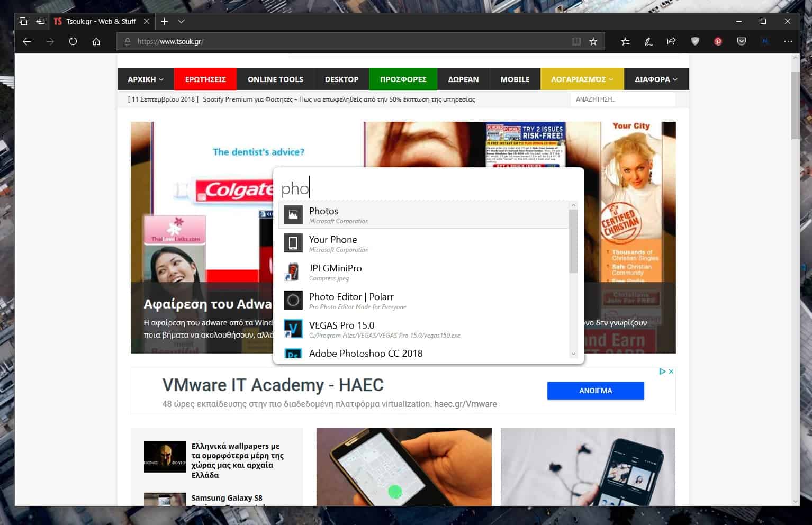
Task: Click the site search ΑΝΑΖΗΤΗΣΗ field
Action: click(622, 99)
